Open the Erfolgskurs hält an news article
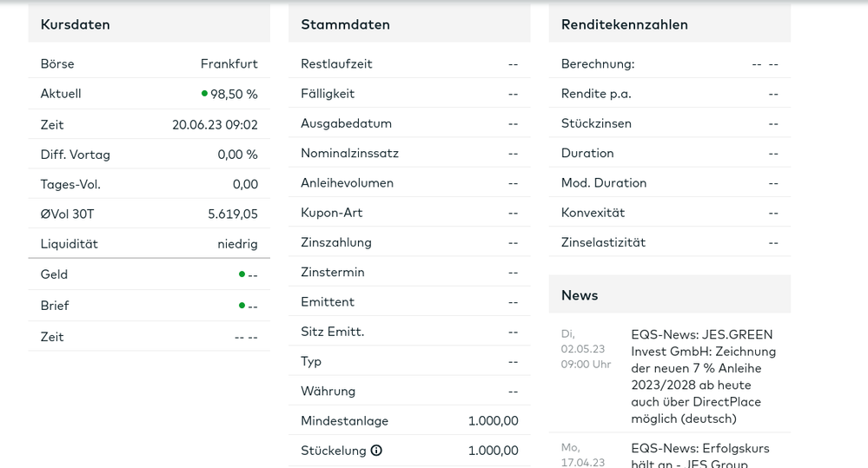Viewport: 868px width, 468px height. point(700,455)
